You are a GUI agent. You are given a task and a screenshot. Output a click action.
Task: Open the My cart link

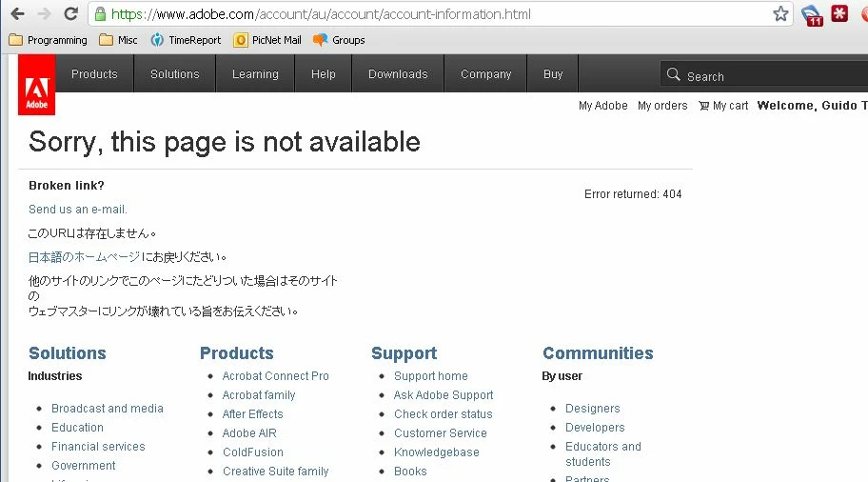click(730, 106)
